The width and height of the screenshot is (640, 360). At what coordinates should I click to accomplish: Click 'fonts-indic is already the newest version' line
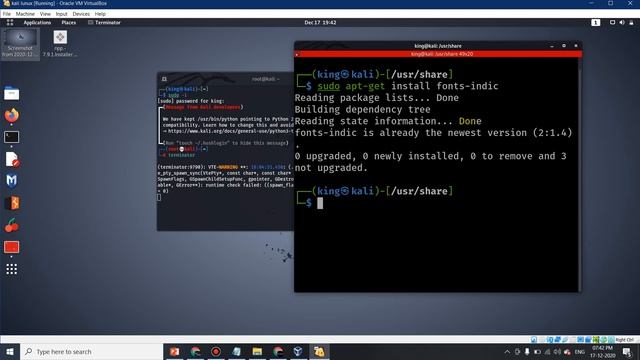[433, 133]
